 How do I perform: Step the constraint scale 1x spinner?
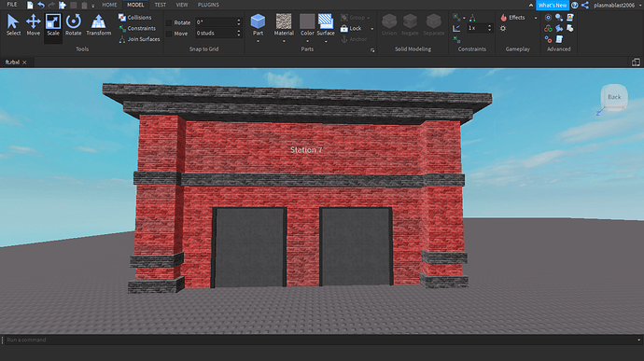tap(489, 28)
